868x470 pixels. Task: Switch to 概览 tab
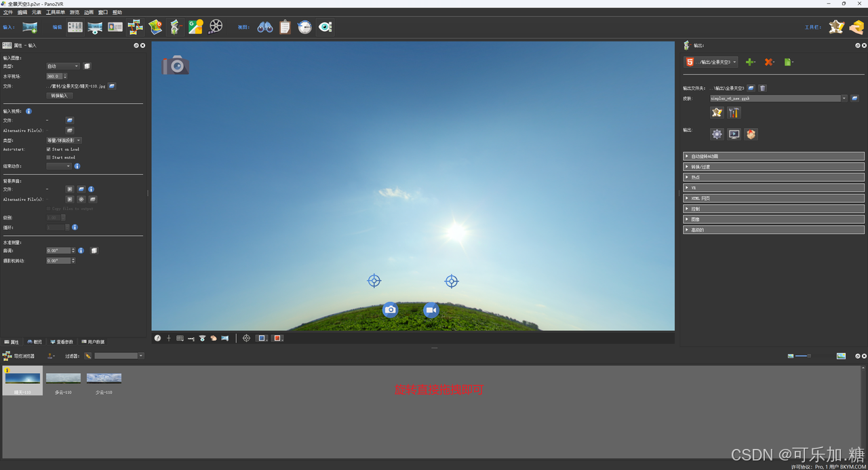[35, 342]
